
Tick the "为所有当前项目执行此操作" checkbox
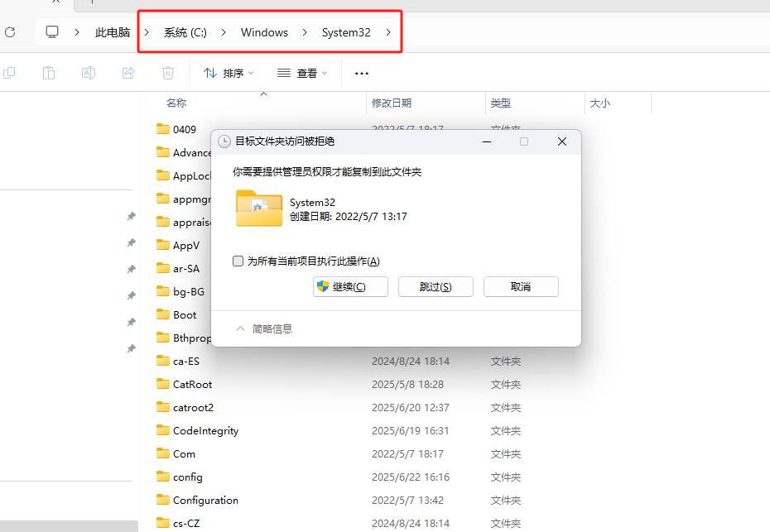[238, 261]
